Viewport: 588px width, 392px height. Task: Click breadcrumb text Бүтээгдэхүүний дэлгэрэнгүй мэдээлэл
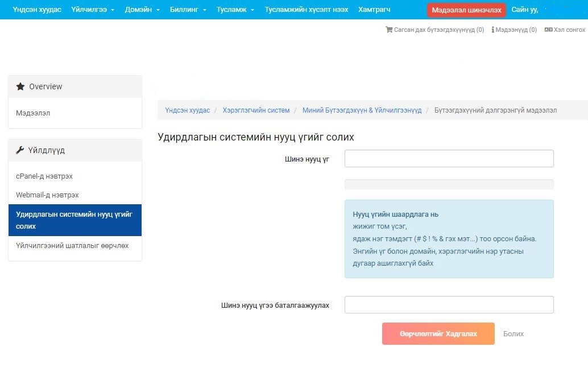pyautogui.click(x=495, y=110)
